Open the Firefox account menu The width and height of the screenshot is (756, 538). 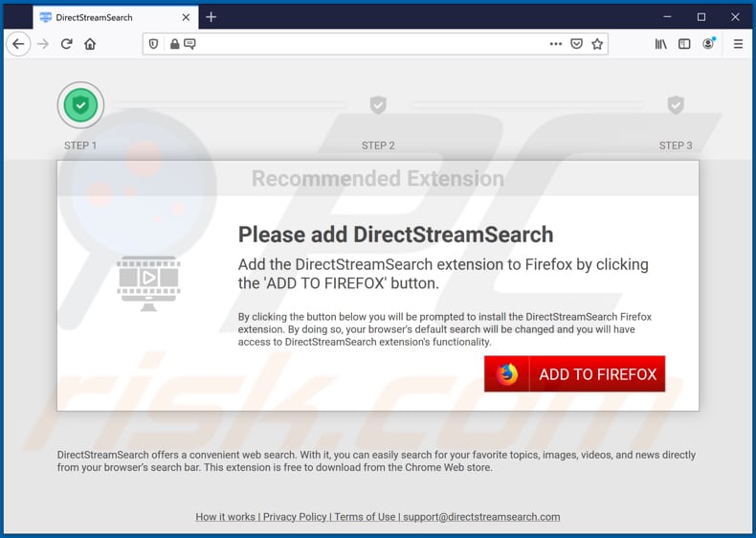[x=708, y=44]
